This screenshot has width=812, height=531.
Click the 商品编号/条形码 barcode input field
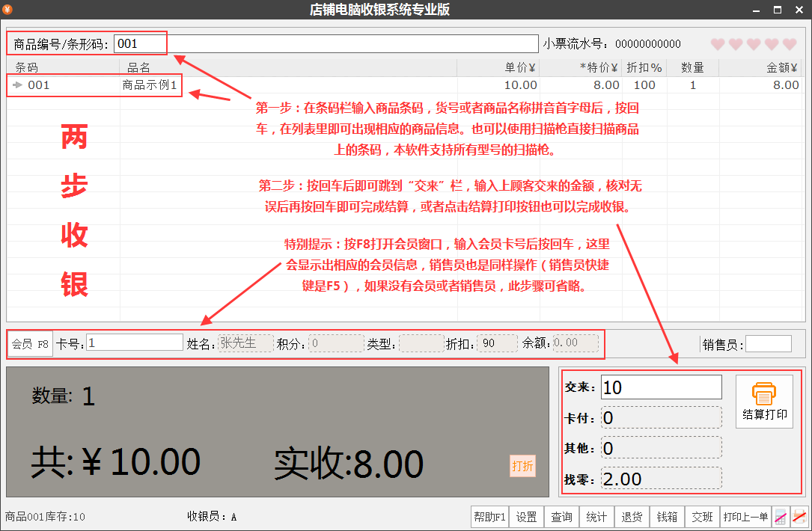pos(326,44)
